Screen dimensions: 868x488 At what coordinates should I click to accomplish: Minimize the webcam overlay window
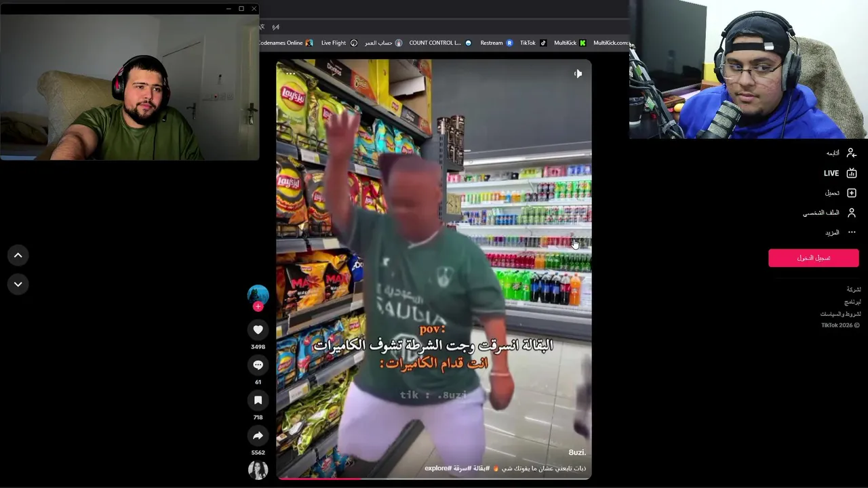point(228,9)
